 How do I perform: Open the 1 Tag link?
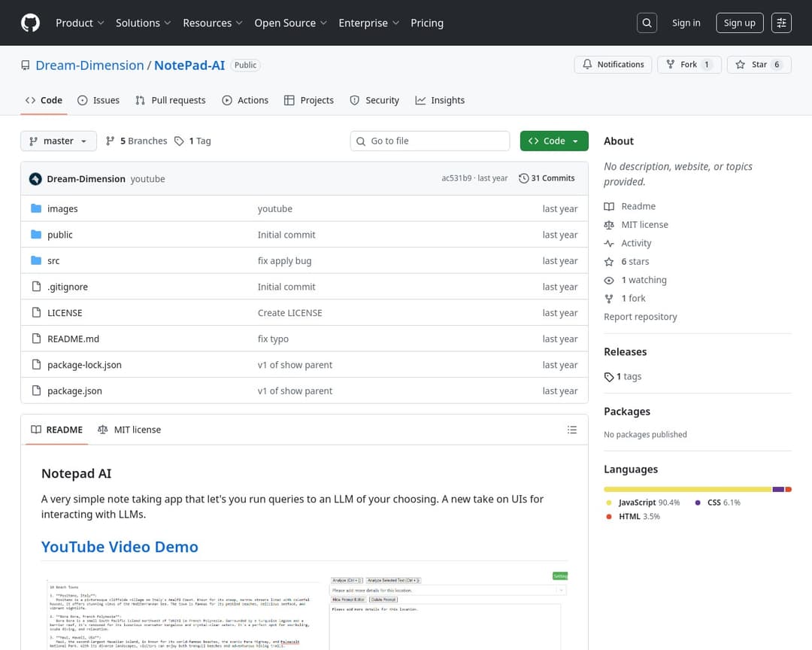(192, 141)
